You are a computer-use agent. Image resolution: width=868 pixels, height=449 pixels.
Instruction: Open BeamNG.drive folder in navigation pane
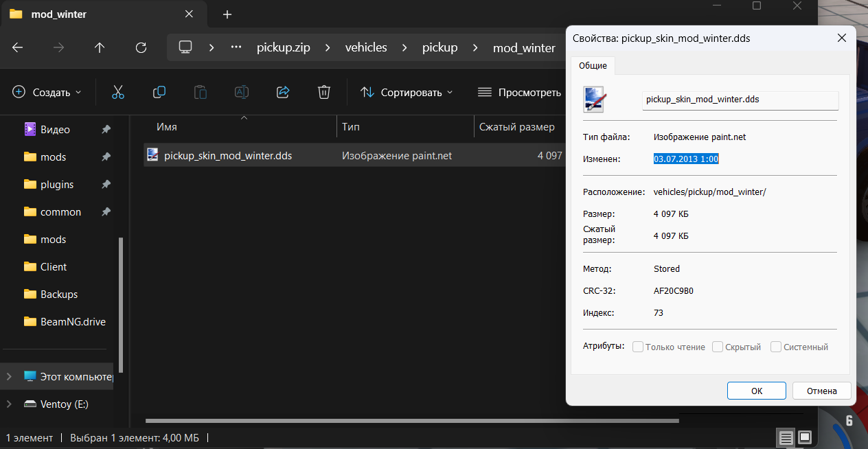(73, 321)
